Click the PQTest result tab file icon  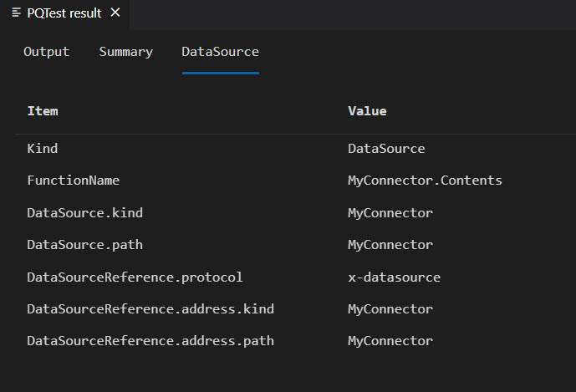click(x=16, y=13)
